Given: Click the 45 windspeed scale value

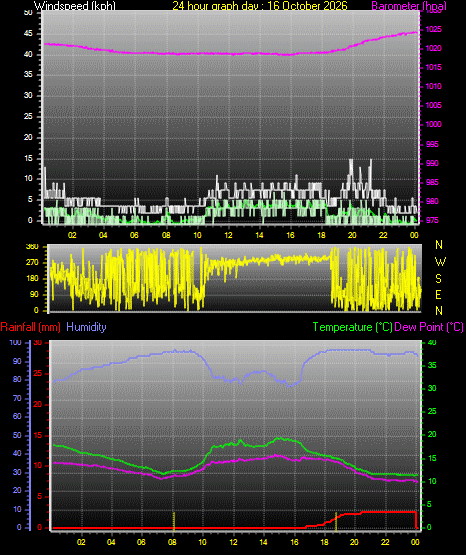Looking at the screenshot, I should click(28, 34).
